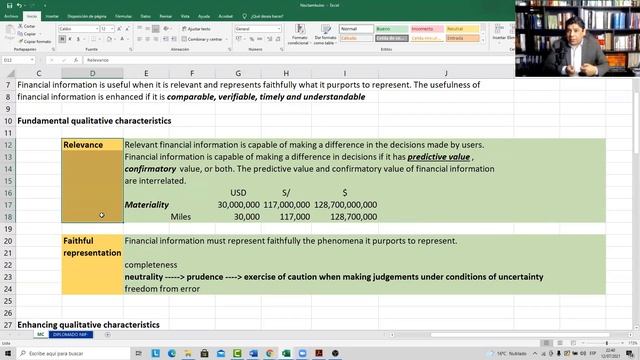Click the Save icon in title bar
The width and height of the screenshot is (640, 360).
[x=9, y=5]
